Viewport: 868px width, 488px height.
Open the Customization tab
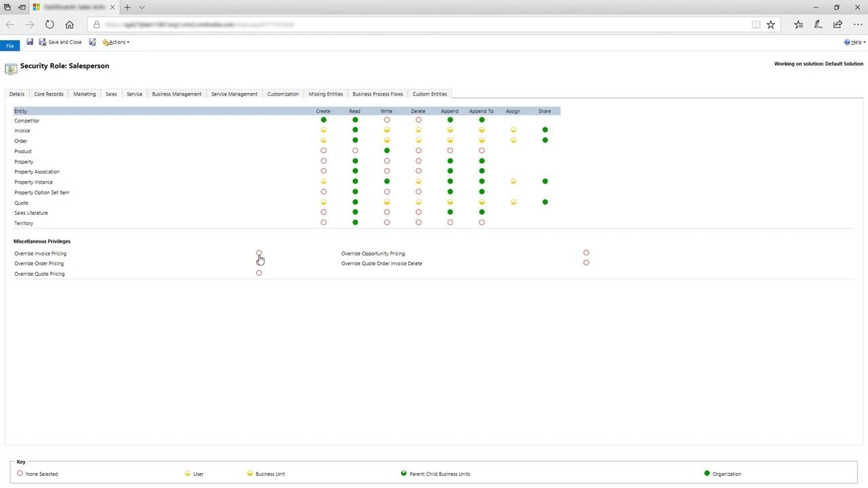283,94
